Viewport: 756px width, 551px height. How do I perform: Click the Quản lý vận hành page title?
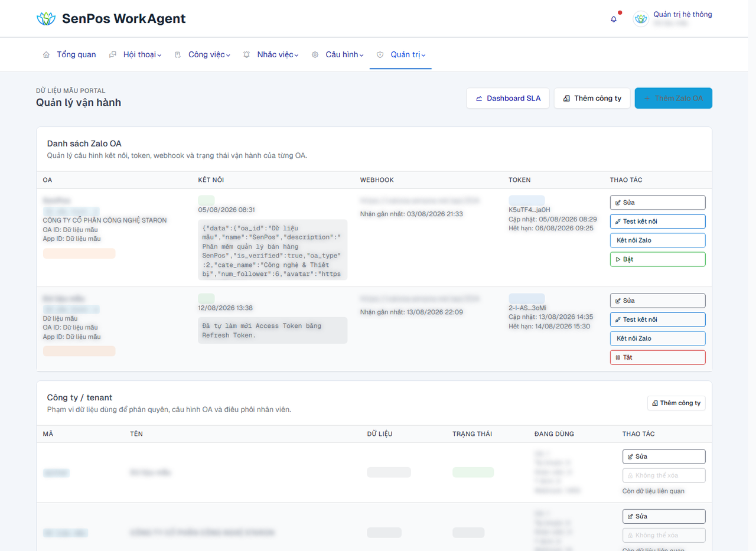point(79,103)
